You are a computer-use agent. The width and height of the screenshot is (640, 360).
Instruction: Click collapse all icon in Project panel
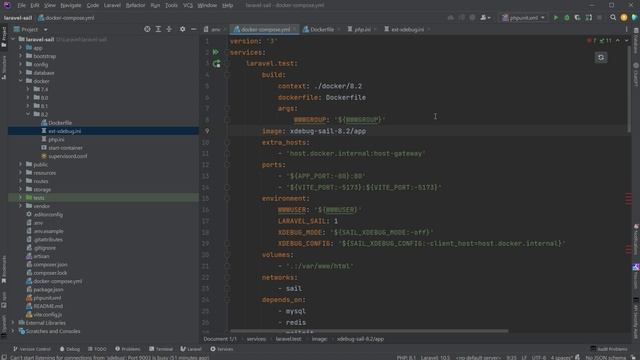tap(169, 29)
